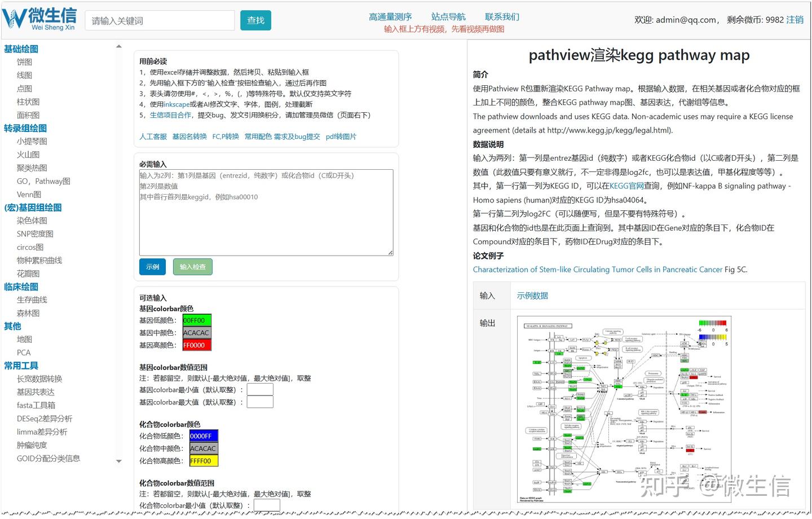Select 线图 in the sidebar
This screenshot has height=519, width=812.
[24, 75]
